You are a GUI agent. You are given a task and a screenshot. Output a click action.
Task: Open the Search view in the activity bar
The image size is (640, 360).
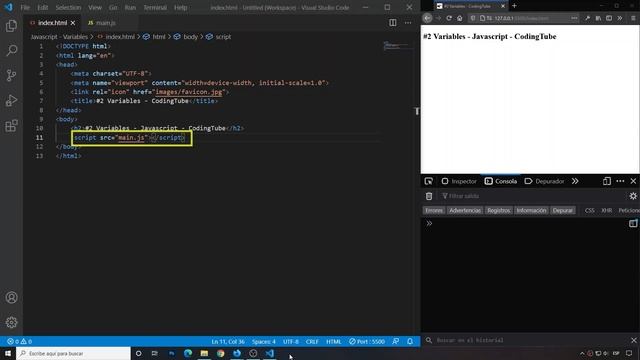click(11, 51)
